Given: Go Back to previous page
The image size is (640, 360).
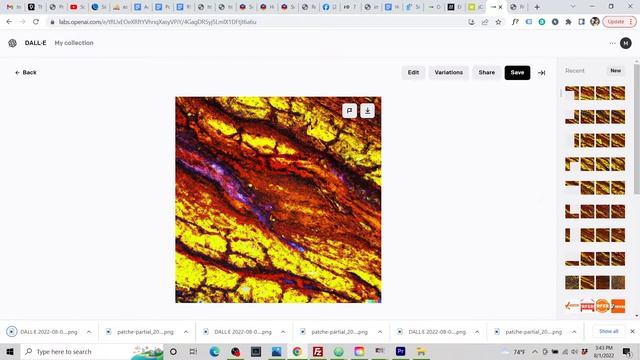Looking at the screenshot, I should [26, 72].
